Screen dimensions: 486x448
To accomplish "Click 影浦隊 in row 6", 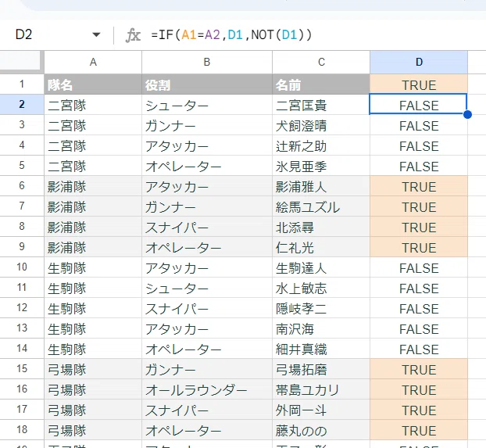I will point(93,186).
